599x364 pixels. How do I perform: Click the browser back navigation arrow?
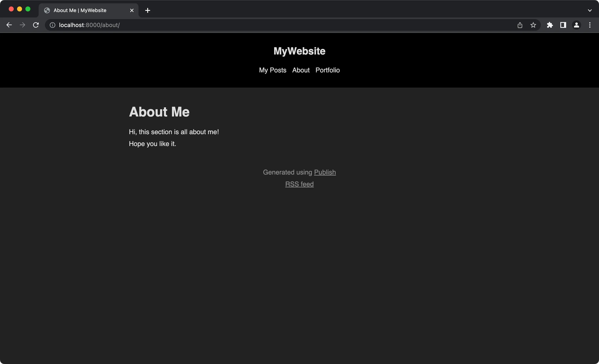9,25
